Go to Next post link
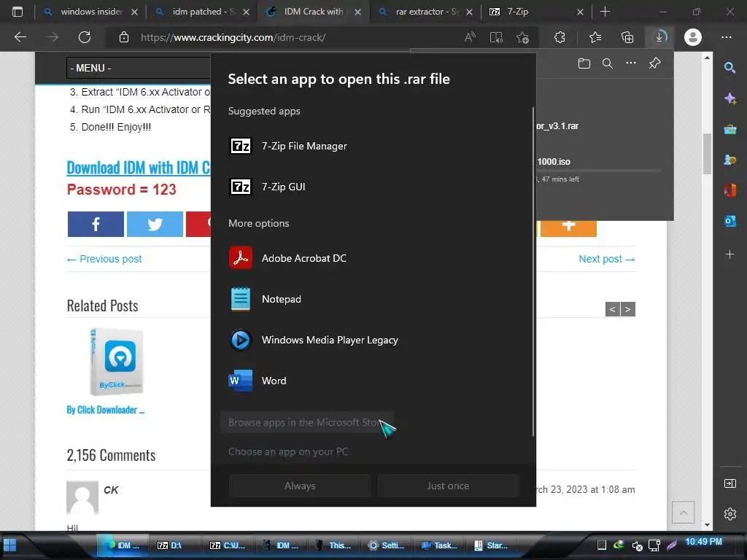This screenshot has height=560, width=747. click(x=606, y=259)
